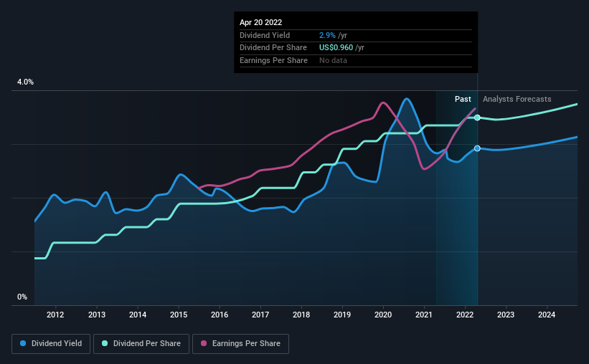Click the 2018 x-axis label

point(301,315)
